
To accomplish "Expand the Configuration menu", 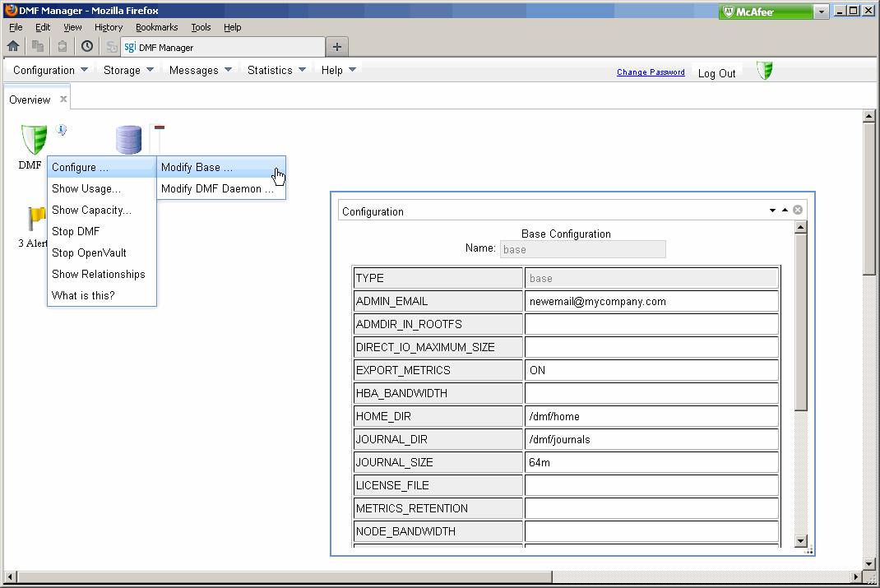I will pos(50,70).
